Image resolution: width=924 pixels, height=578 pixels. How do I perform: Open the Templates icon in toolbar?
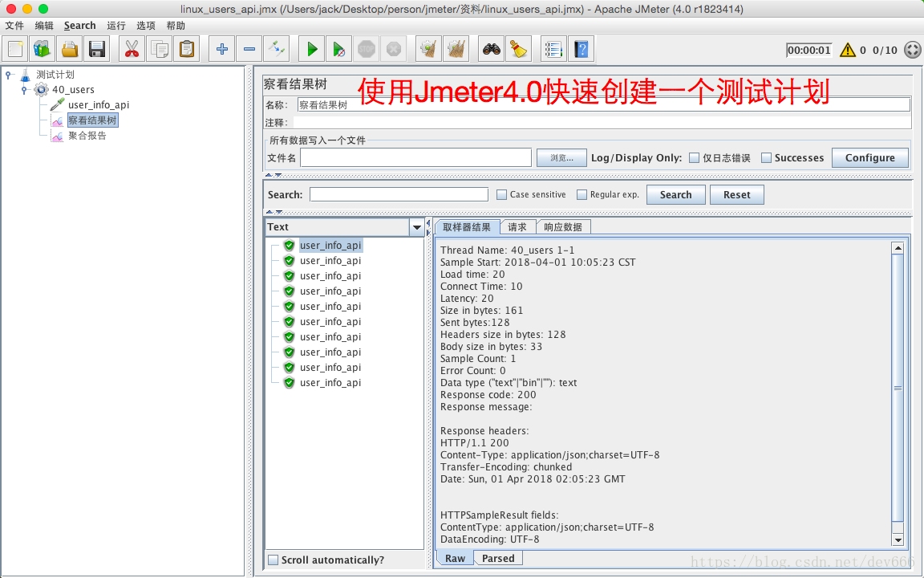[x=43, y=49]
